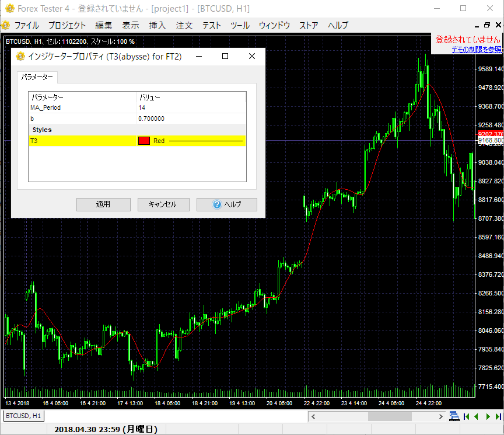Select the T3 style row label
504x435 pixels.
coord(34,141)
